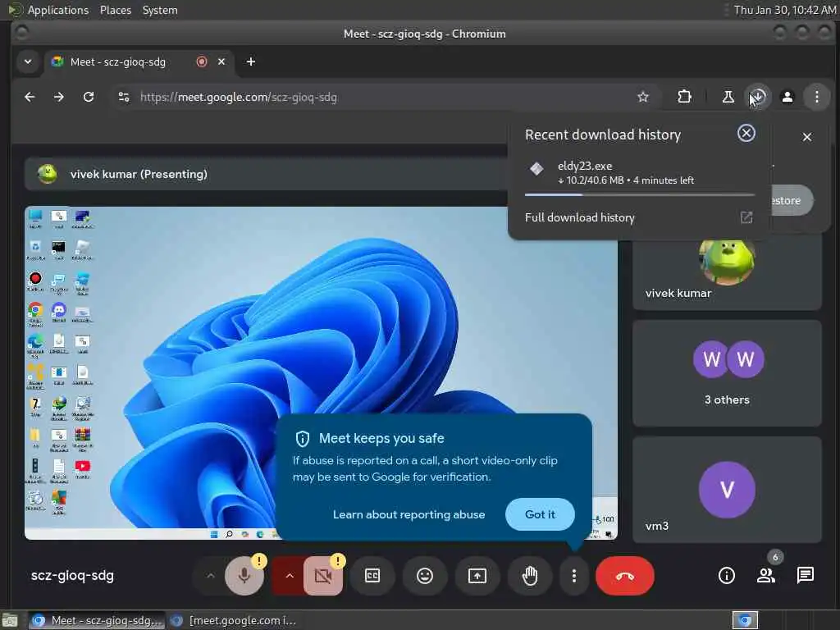The height and width of the screenshot is (630, 840).
Task: Open the 3 others participant tile
Action: point(727,373)
